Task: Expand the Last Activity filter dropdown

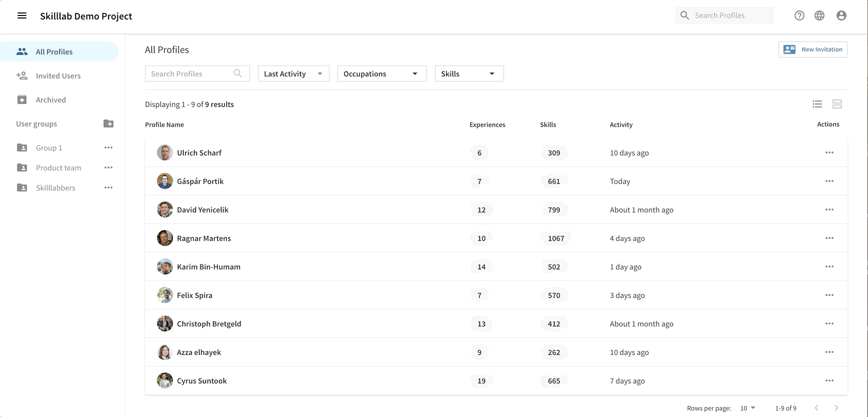Action: pyautogui.click(x=293, y=73)
